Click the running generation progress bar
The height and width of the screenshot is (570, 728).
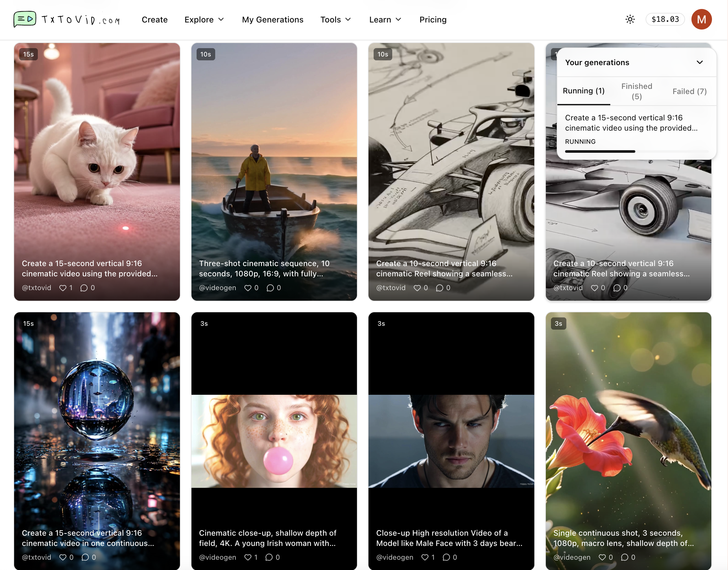pyautogui.click(x=636, y=151)
